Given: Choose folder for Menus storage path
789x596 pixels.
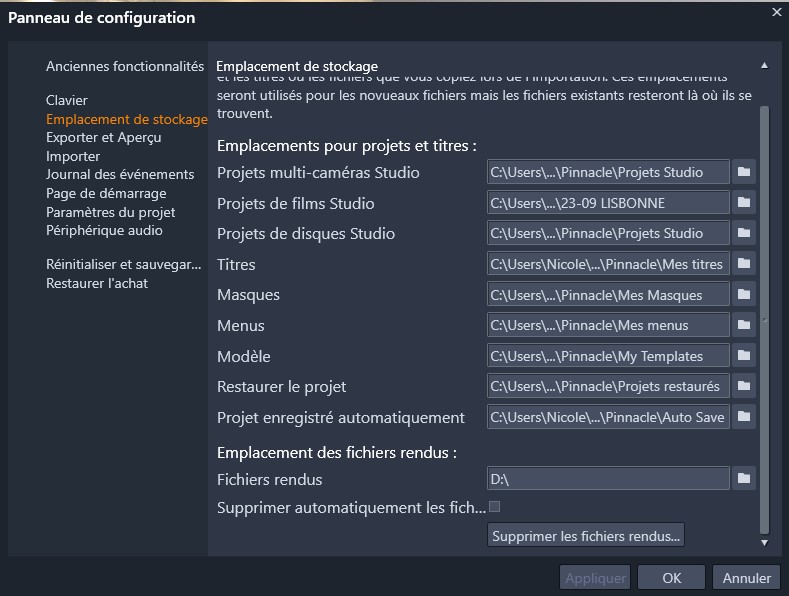Looking at the screenshot, I should tap(744, 325).
